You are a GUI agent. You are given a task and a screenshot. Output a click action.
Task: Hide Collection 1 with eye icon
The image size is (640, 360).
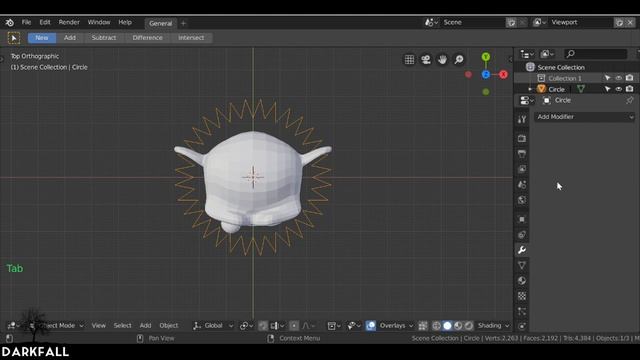(x=619, y=78)
